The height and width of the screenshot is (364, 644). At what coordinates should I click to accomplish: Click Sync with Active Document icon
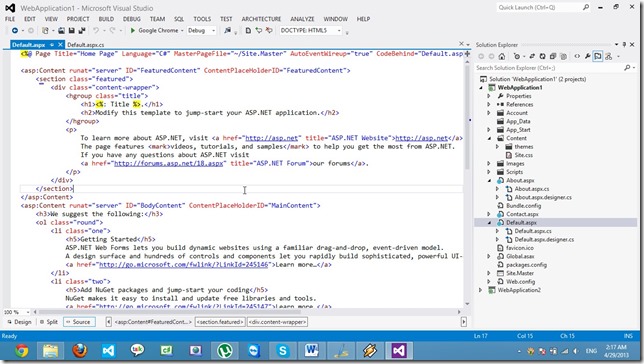[532, 56]
